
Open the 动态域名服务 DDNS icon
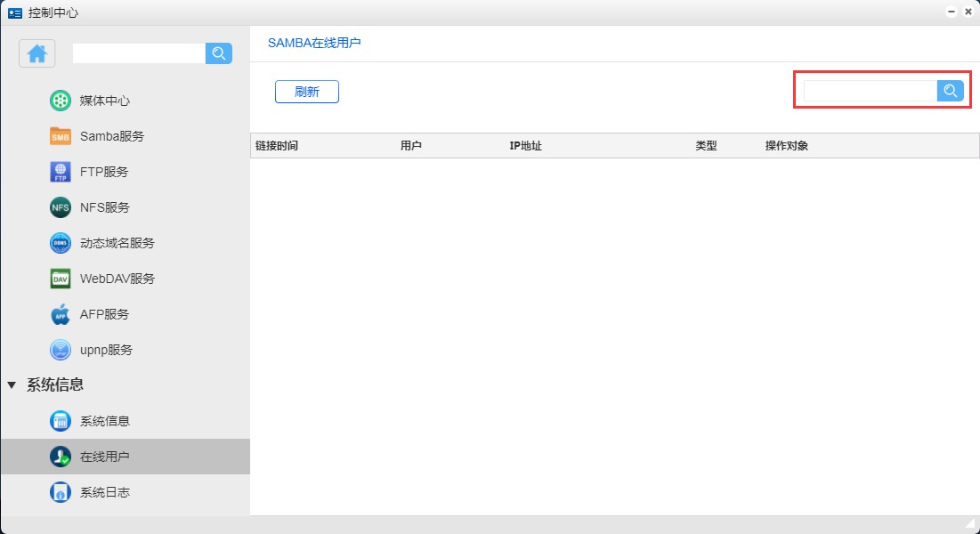coord(60,243)
